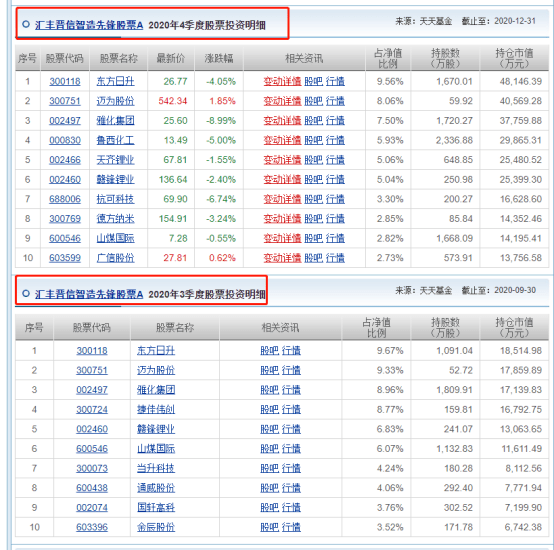The width and height of the screenshot is (554, 550).
Task: Open stock name 东方日升 in Q4 table
Action: (116, 82)
